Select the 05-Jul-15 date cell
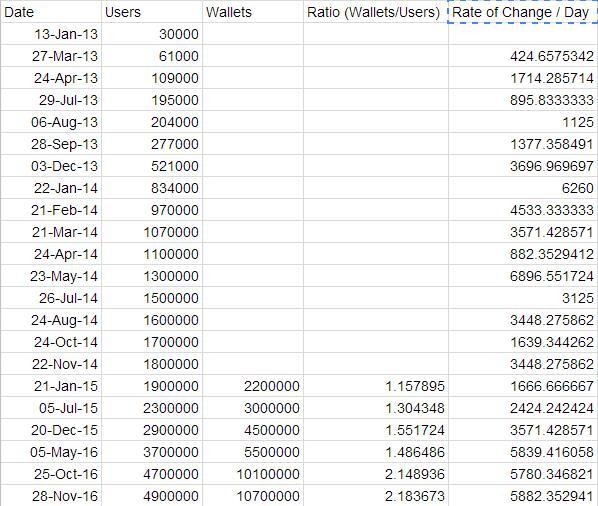The image size is (598, 506). pyautogui.click(x=51, y=408)
